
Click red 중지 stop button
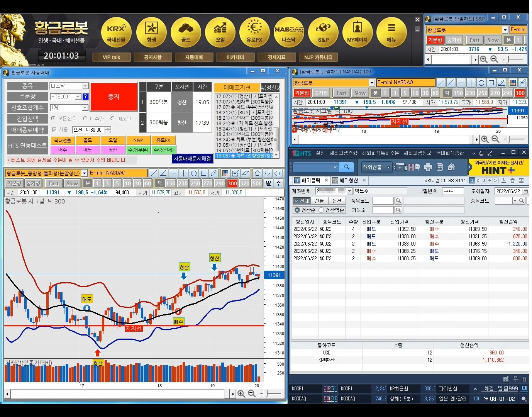(x=114, y=97)
